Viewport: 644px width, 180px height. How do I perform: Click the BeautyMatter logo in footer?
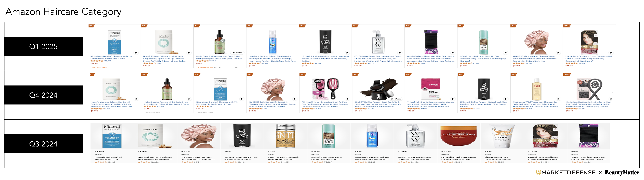pyautogui.click(x=622, y=173)
